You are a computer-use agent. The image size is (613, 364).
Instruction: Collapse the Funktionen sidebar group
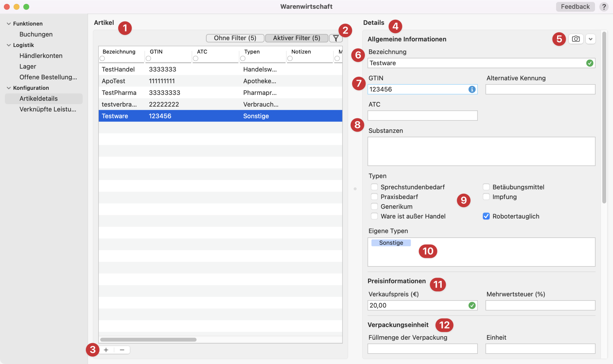click(x=9, y=24)
